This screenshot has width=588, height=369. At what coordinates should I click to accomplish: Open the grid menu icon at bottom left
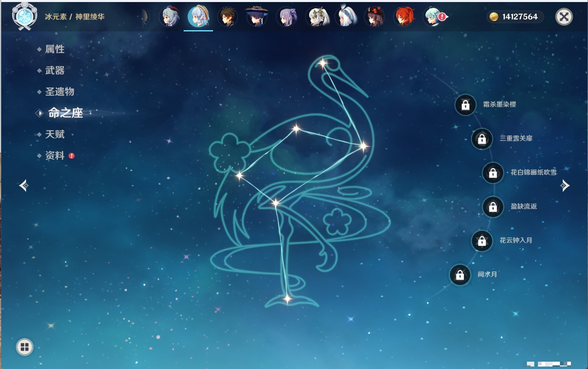pos(24,347)
